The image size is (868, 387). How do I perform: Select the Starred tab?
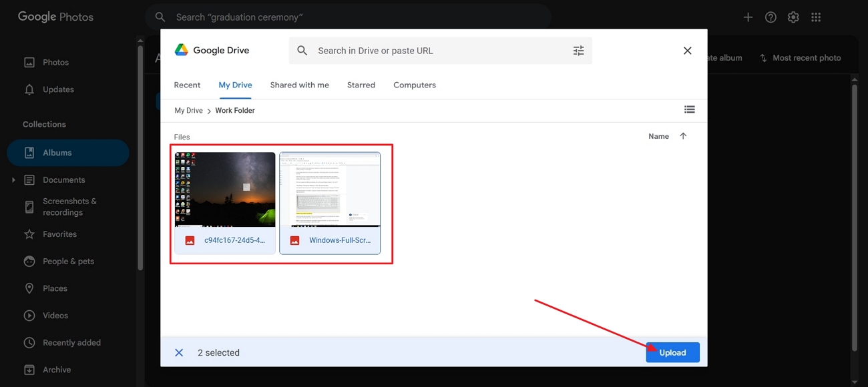[x=361, y=85]
